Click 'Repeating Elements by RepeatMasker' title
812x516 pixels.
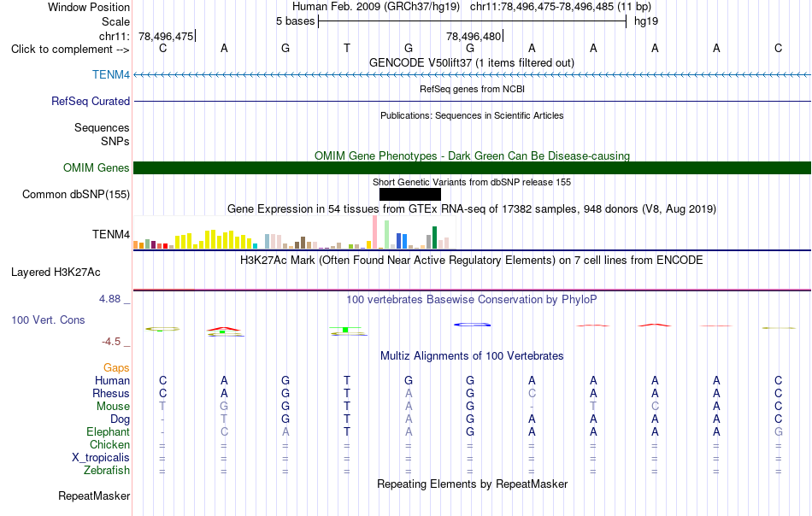tap(473, 484)
